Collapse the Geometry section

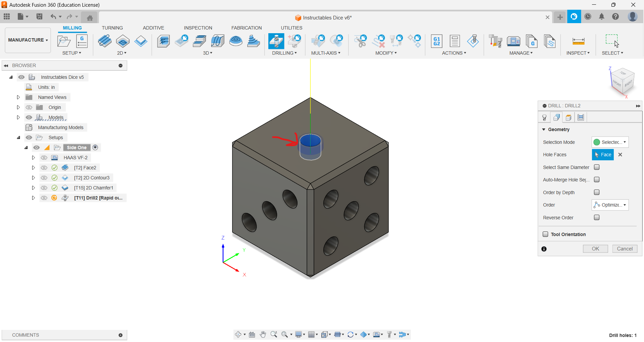[x=544, y=129]
